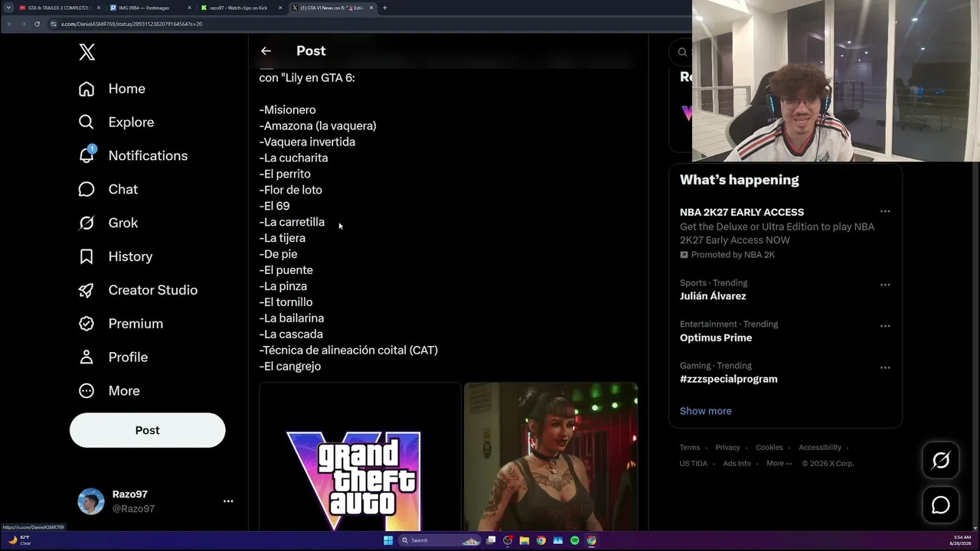
Task: Click the Razo97 profile avatar
Action: (x=91, y=501)
